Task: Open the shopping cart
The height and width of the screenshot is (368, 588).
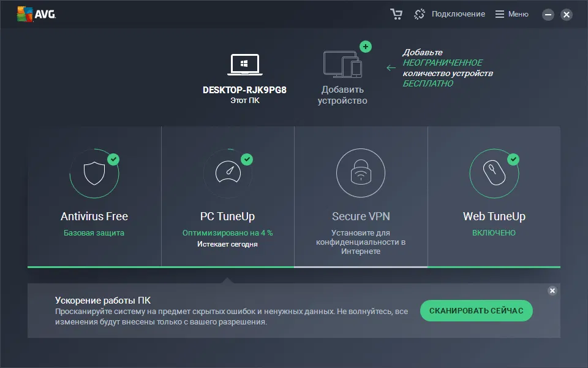Action: (x=396, y=13)
